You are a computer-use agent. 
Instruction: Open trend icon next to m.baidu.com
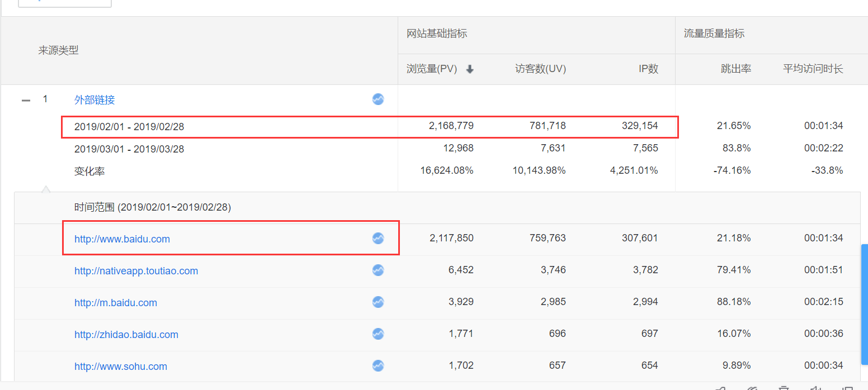[x=378, y=302]
